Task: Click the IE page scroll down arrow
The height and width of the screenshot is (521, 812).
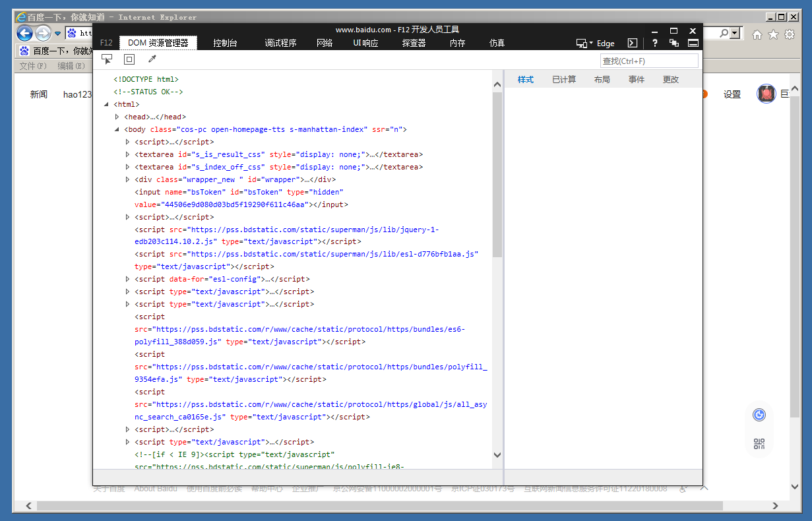Action: (x=795, y=487)
